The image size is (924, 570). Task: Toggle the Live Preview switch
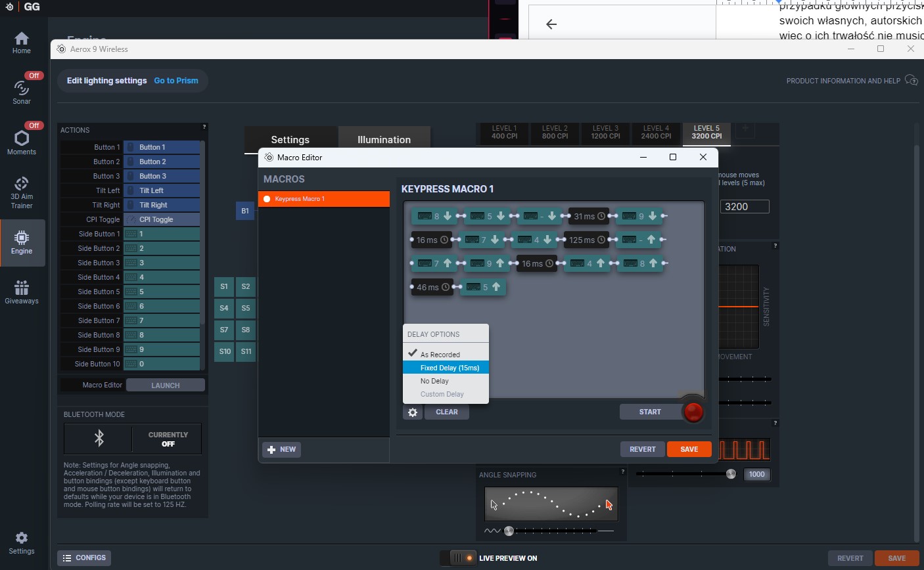coord(458,558)
